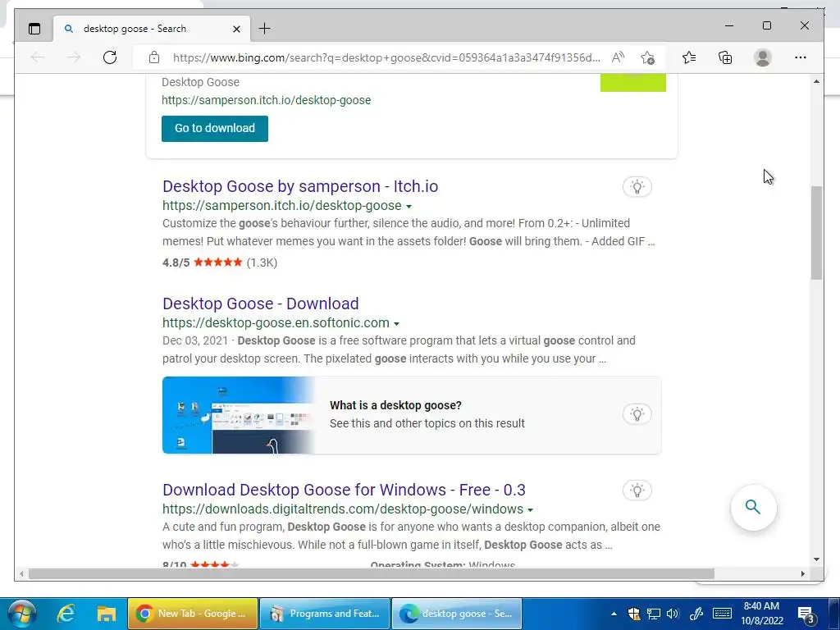Switch to Programs and Features window

[325, 614]
